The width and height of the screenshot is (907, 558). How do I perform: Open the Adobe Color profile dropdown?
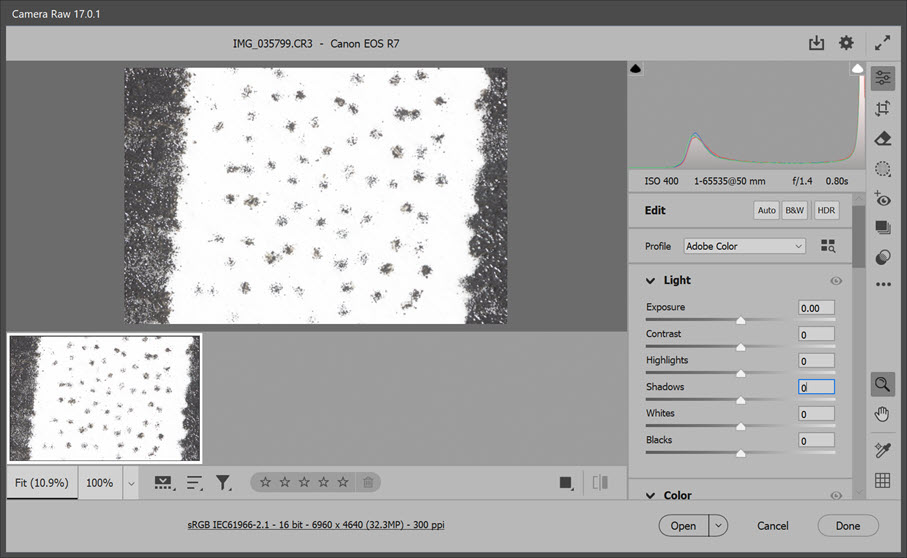[x=744, y=246]
